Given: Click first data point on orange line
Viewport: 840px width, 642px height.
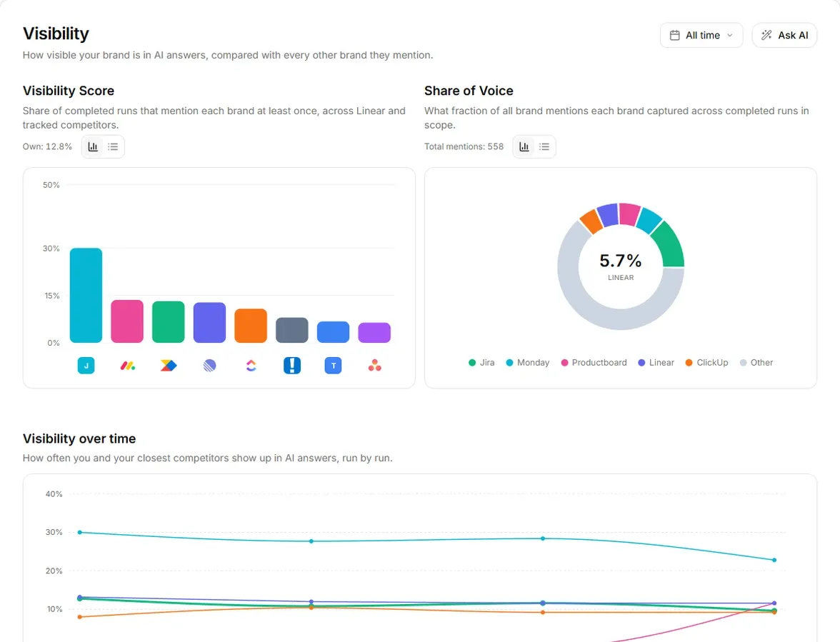Looking at the screenshot, I should pyautogui.click(x=80, y=617).
